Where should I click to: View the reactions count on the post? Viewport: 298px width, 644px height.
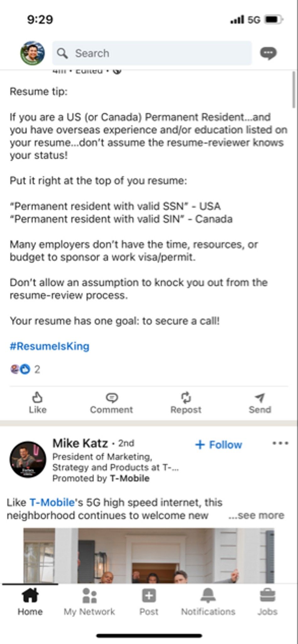[25, 369]
